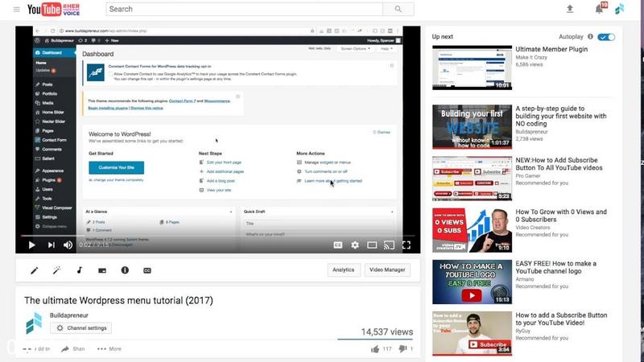The image size is (644, 362).
Task: Toggle closed captions in player
Action: tap(338, 245)
